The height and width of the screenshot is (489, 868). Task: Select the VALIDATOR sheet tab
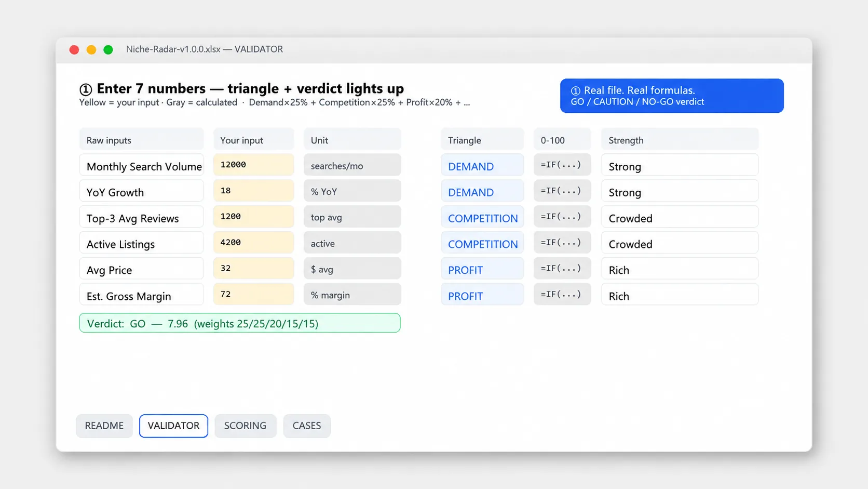[173, 426]
